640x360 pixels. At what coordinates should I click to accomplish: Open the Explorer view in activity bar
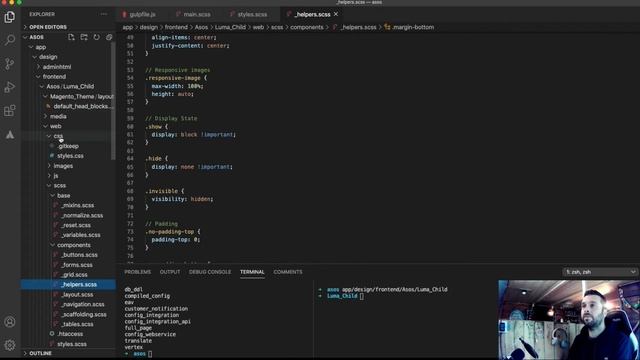coord(10,17)
